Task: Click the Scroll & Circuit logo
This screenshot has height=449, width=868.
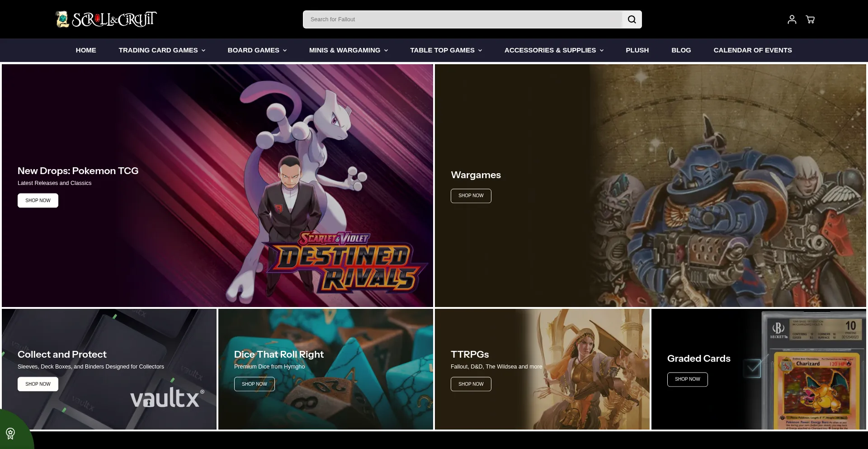Action: 106,19
